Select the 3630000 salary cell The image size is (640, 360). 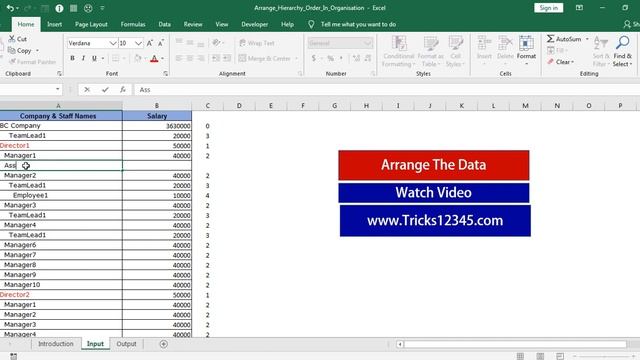[157, 126]
